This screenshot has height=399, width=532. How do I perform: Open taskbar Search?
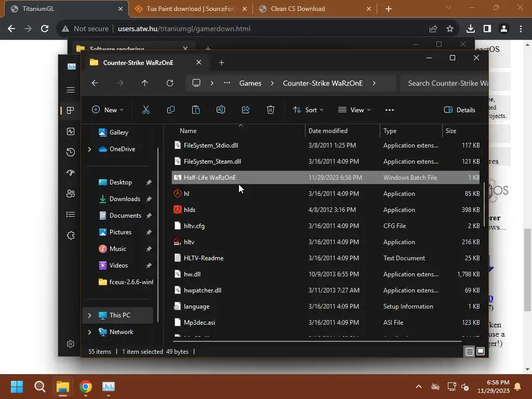point(39,387)
